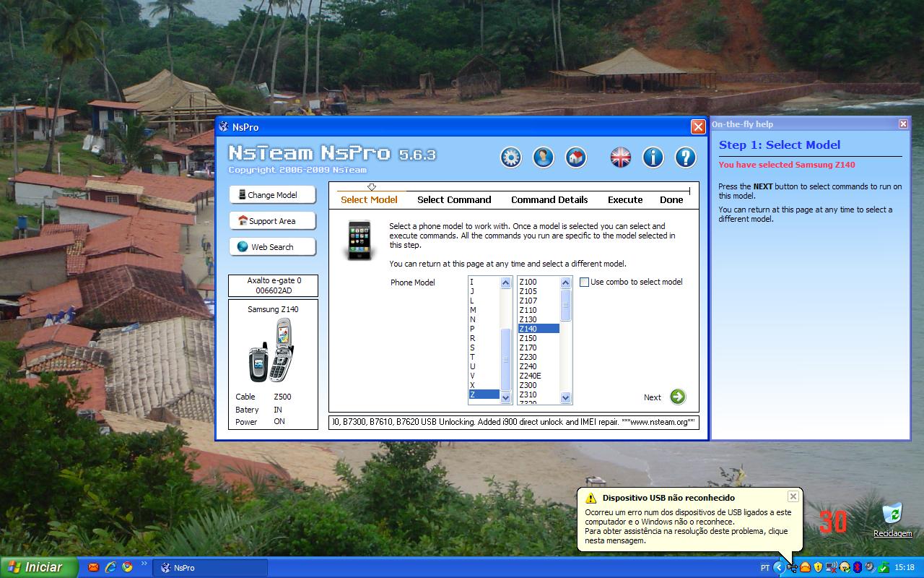
Task: Click the yellow security shield tray icon
Action: coord(818,568)
